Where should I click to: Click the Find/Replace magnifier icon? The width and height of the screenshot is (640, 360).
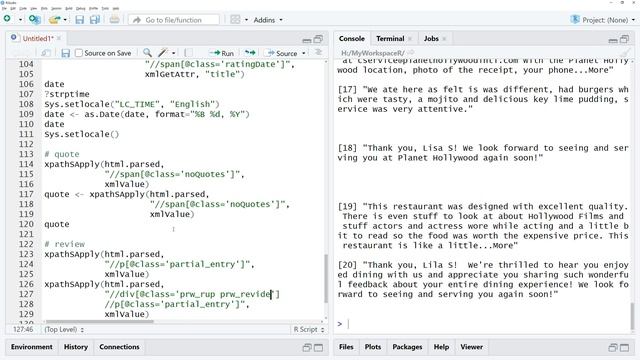pos(147,53)
